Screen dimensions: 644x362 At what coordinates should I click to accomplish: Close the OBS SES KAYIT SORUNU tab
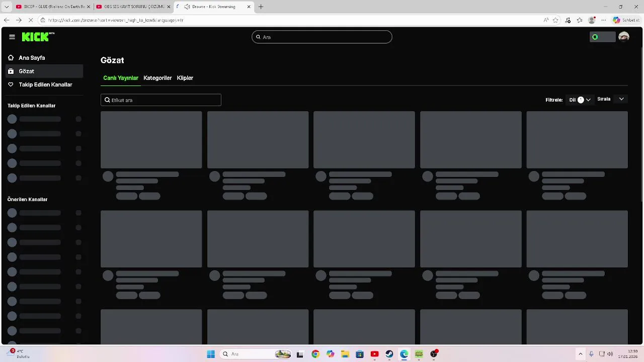tap(168, 7)
